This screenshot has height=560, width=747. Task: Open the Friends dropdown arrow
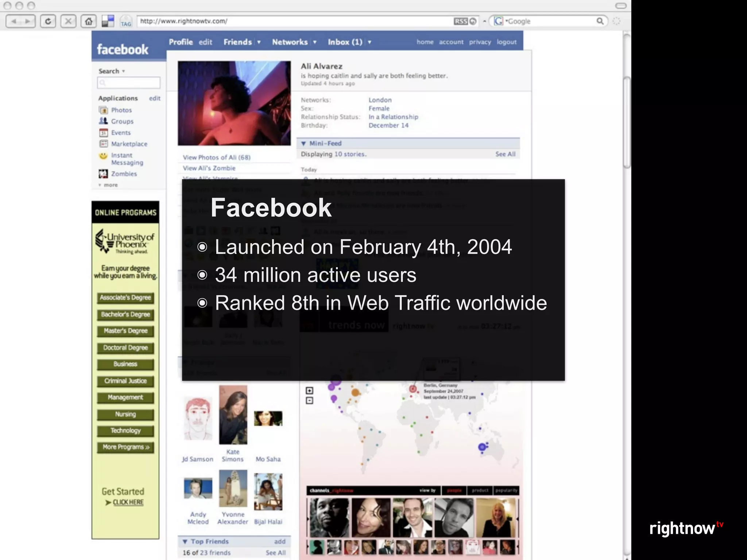pos(259,42)
